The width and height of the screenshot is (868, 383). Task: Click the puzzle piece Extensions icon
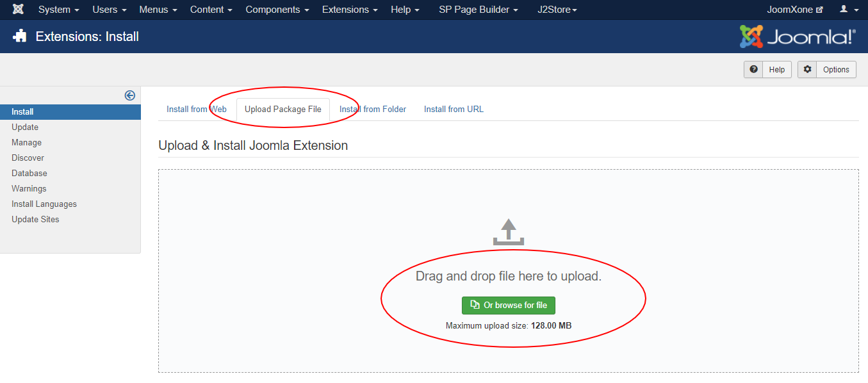tap(20, 37)
